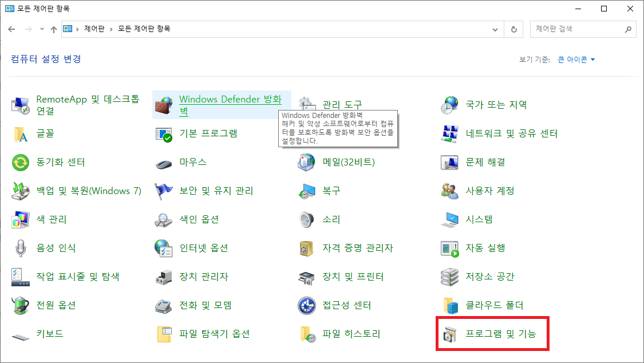Open the 인터넷 옵션 globe icon

click(x=164, y=248)
